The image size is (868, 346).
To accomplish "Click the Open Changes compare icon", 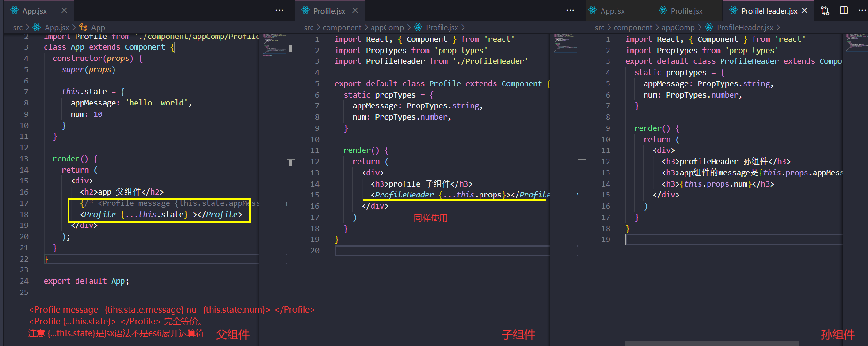I will pyautogui.click(x=825, y=10).
